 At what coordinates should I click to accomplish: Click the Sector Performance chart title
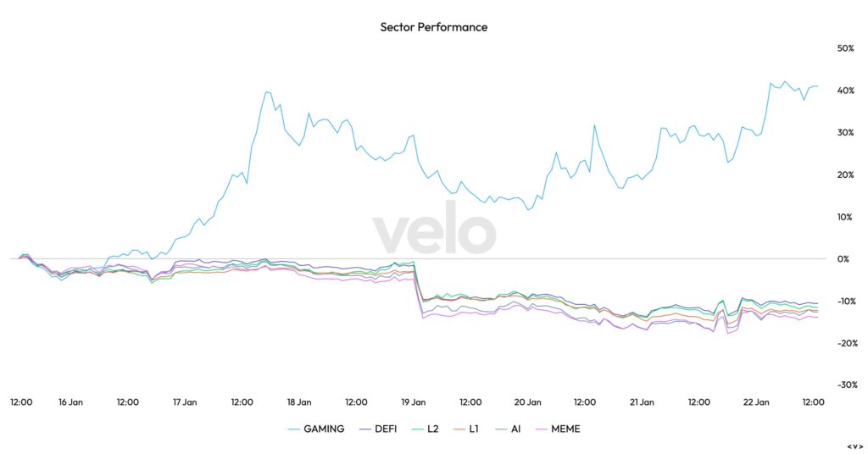point(434,27)
